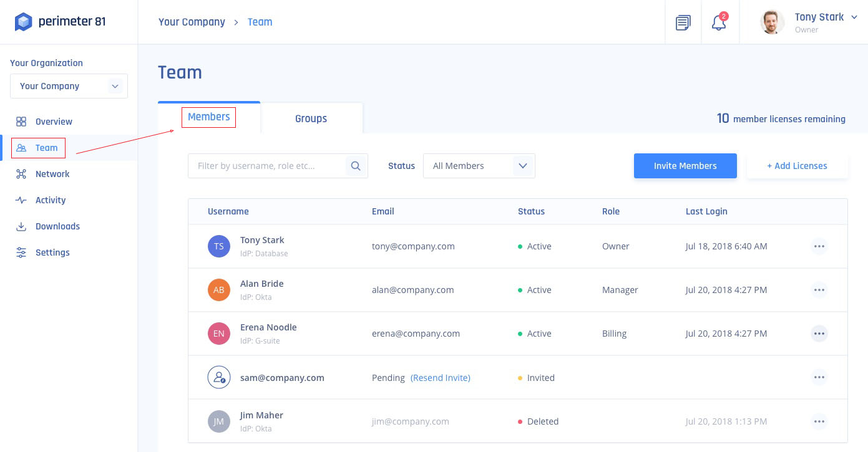
Task: Click Resend Invite for sam@company.com
Action: [x=441, y=378]
